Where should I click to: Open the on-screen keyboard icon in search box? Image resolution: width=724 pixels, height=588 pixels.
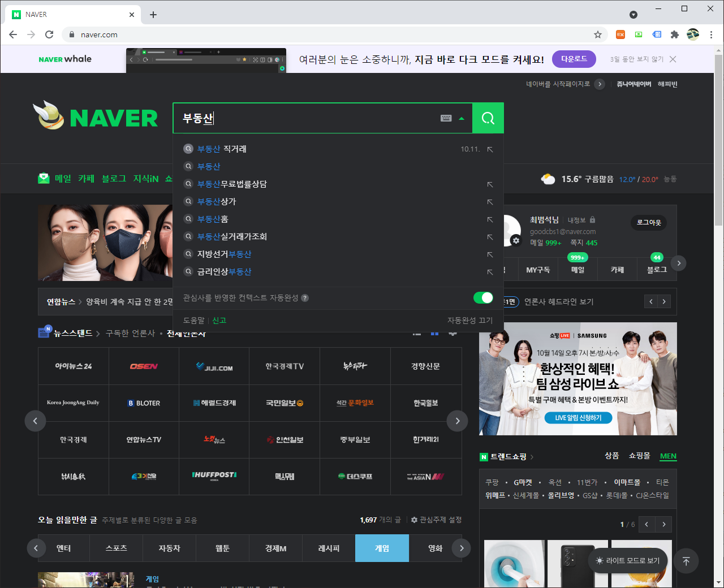click(x=446, y=118)
